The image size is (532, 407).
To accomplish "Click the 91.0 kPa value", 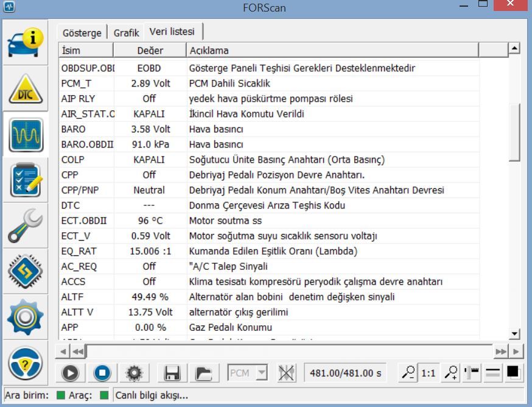I will pos(150,144).
